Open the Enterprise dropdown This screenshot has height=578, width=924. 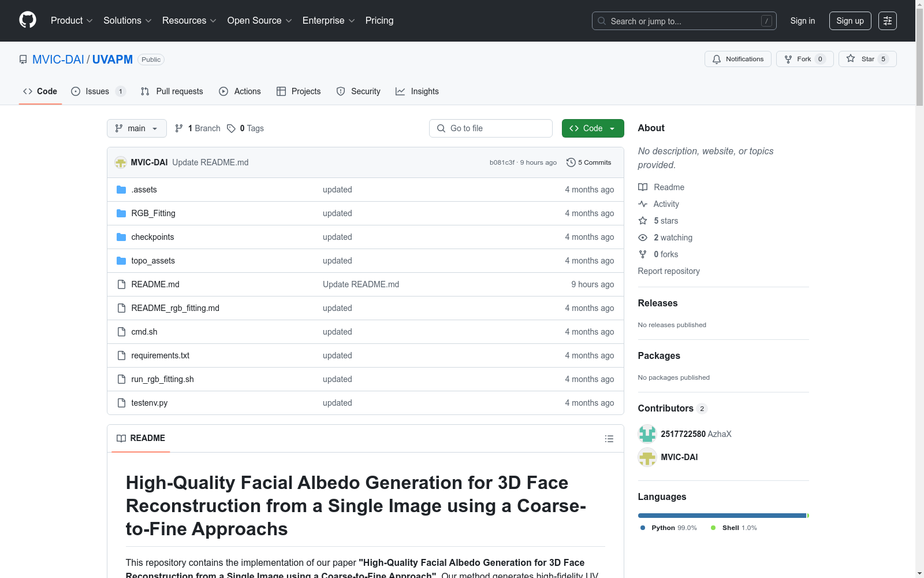(329, 21)
